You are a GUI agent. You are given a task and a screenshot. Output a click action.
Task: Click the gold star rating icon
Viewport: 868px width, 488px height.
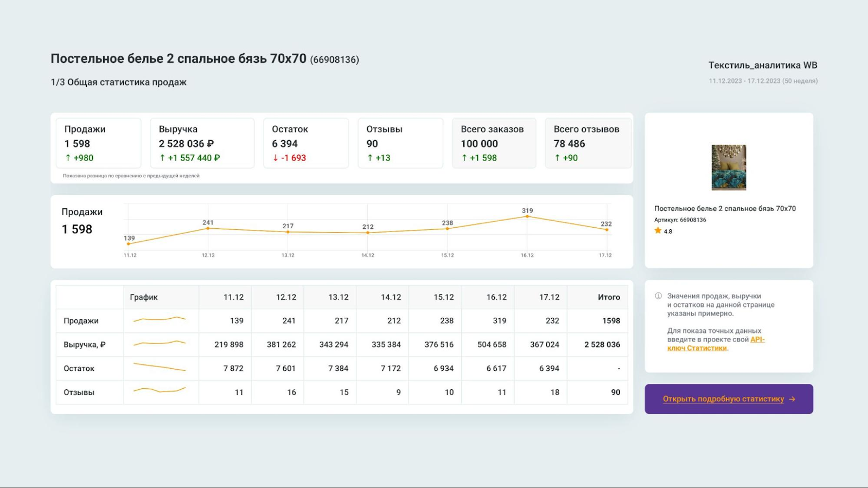[658, 231]
